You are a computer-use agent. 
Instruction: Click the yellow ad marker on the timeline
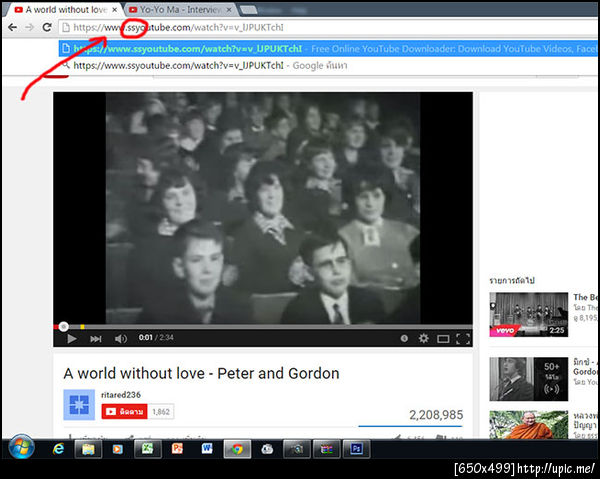coord(82,327)
